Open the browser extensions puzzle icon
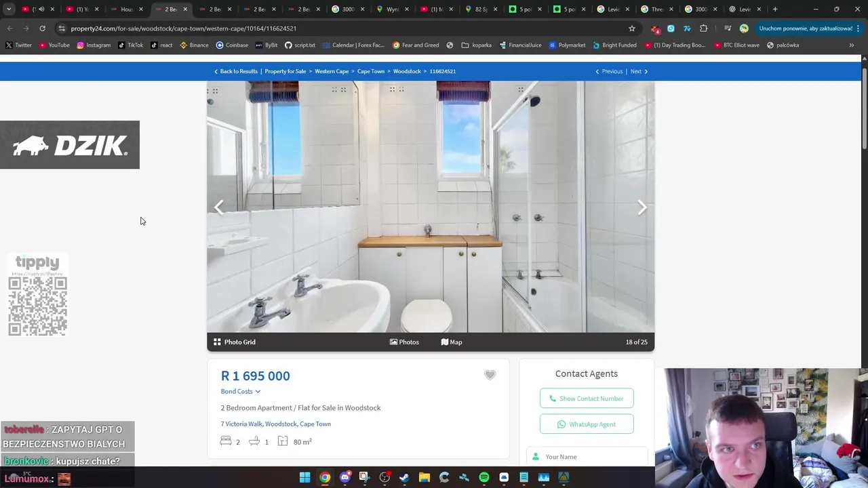Image resolution: width=868 pixels, height=488 pixels. click(703, 28)
